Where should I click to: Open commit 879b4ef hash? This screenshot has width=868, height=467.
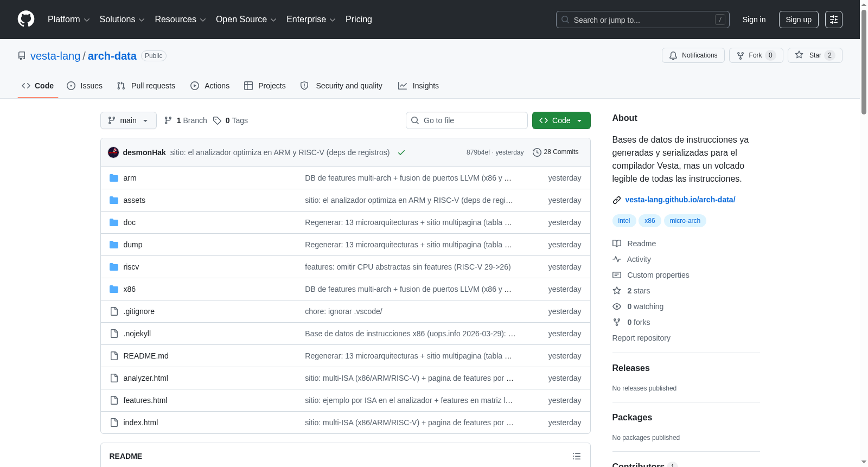point(478,152)
